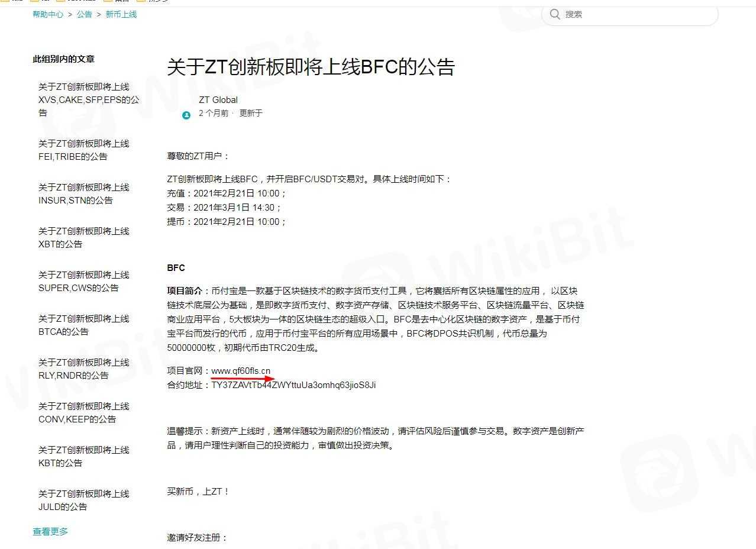756x549 pixels.
Task: Expand sidebar with 查看更多
Action: tap(50, 532)
